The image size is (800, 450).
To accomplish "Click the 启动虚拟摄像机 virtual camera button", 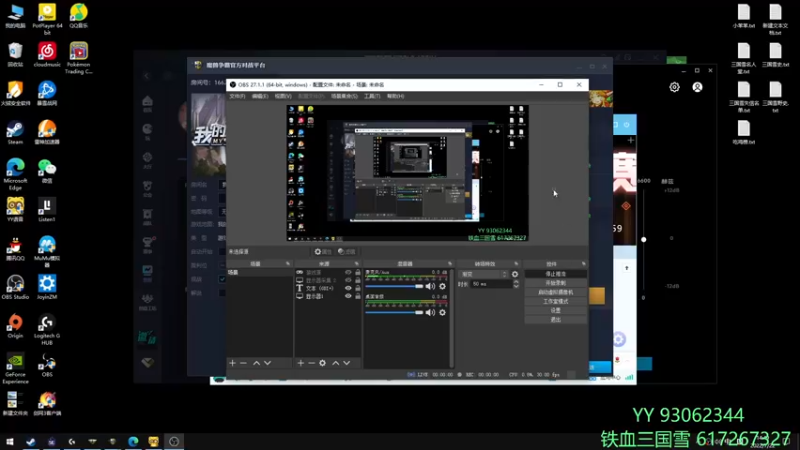I will coord(556,292).
